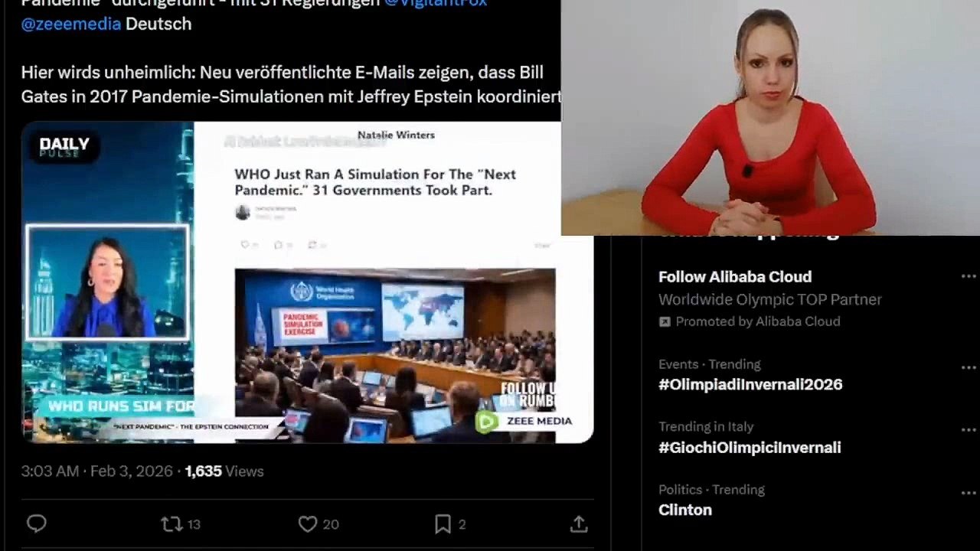The image size is (980, 551).
Task: Open the #OlimpiadiInvernali2026 trending topic
Action: (750, 384)
